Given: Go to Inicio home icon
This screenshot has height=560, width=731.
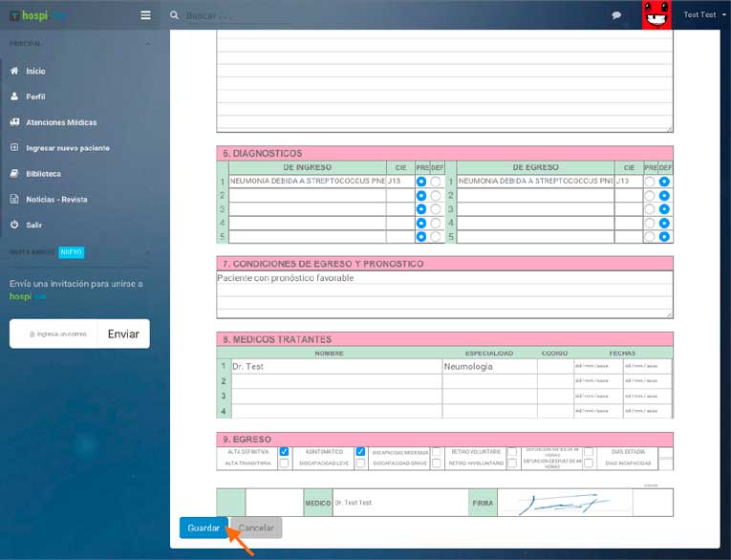Looking at the screenshot, I should tap(14, 72).
